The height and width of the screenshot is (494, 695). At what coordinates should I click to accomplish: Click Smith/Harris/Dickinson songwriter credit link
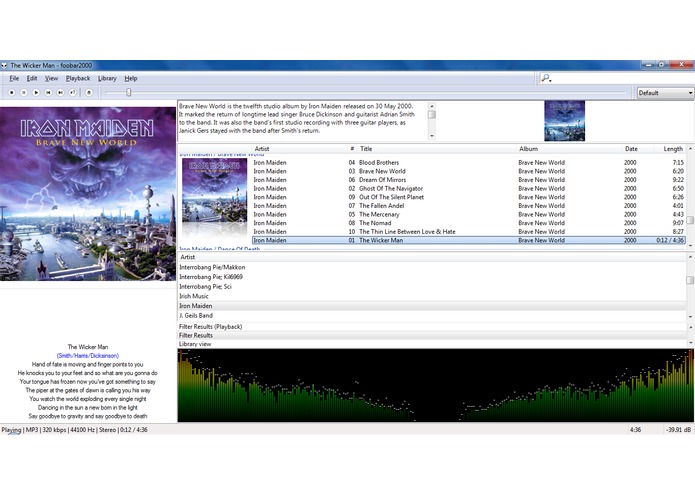(88, 356)
